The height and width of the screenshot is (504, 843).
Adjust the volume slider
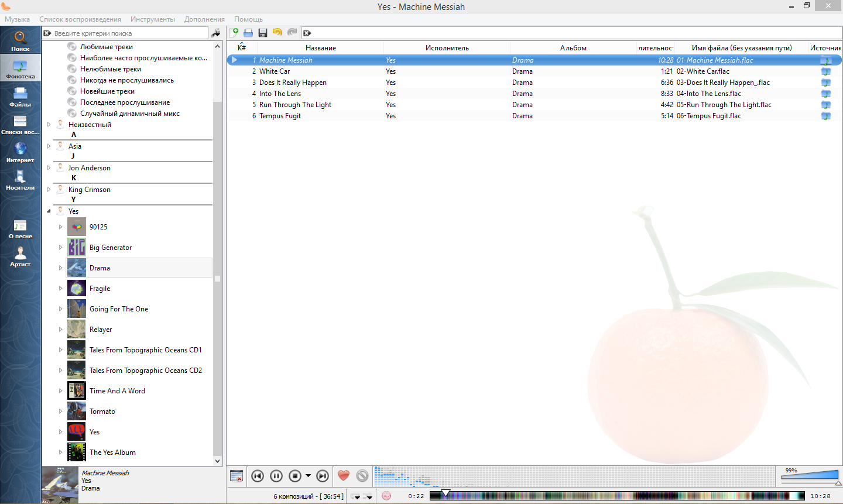pos(810,476)
